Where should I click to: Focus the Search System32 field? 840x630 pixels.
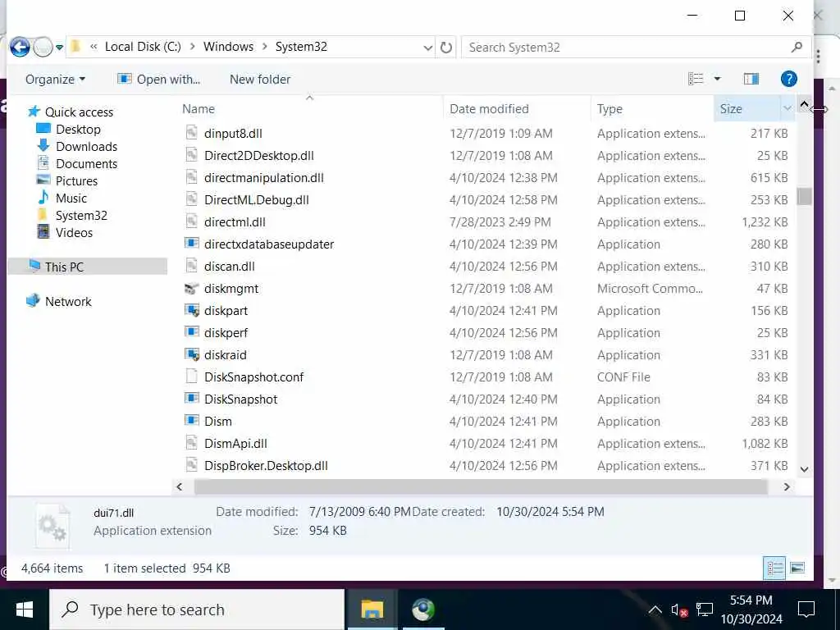[625, 47]
